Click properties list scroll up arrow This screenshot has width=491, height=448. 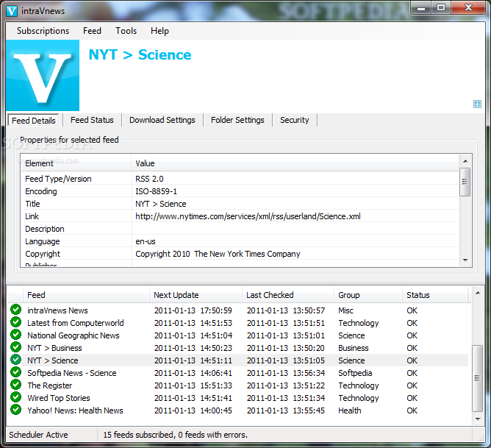[x=465, y=161]
